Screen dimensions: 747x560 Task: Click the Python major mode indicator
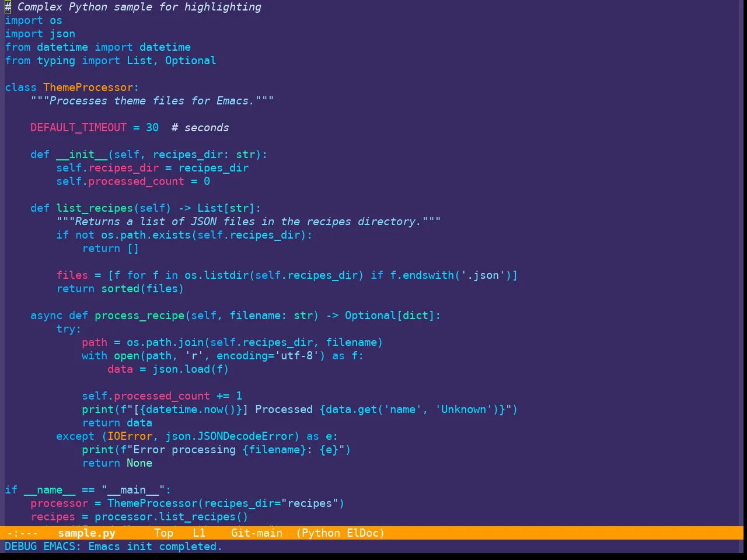pyautogui.click(x=321, y=533)
